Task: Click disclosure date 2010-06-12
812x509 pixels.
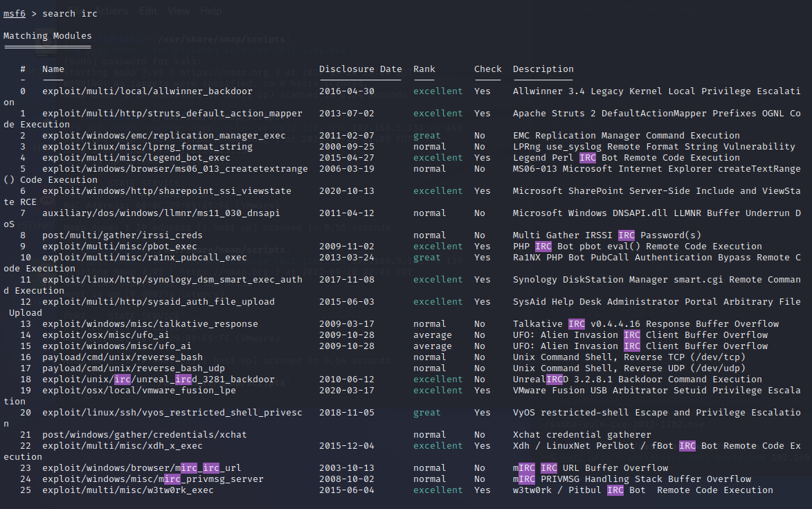Action: (x=346, y=379)
